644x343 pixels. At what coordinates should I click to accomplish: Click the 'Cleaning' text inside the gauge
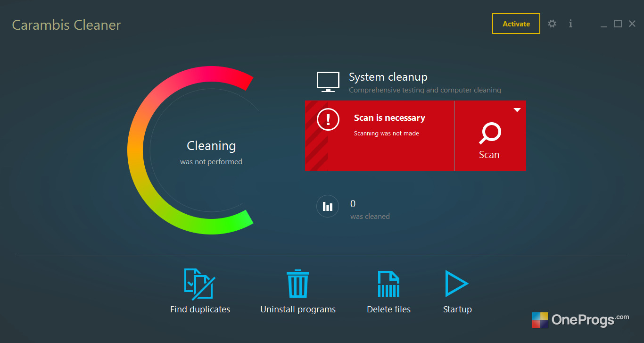[x=211, y=146]
